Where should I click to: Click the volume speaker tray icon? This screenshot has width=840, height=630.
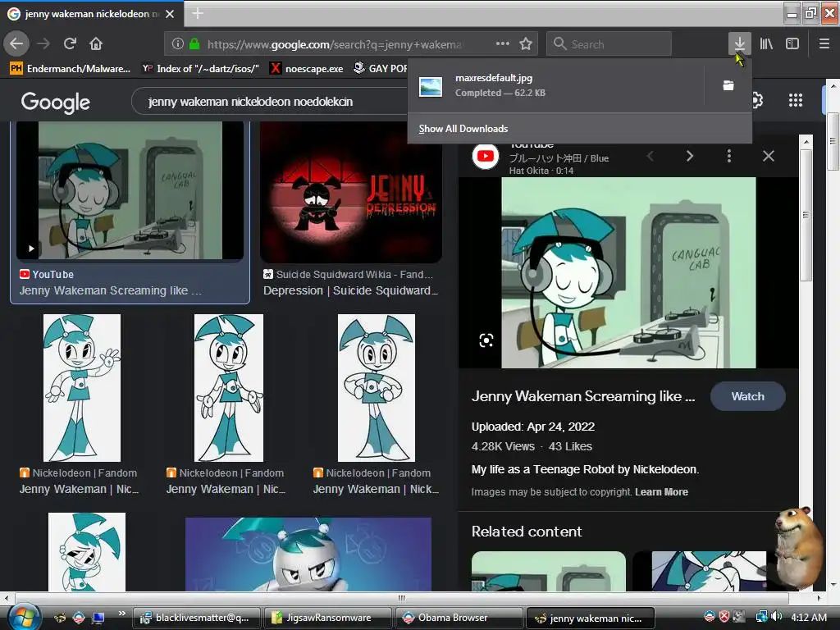point(777,617)
